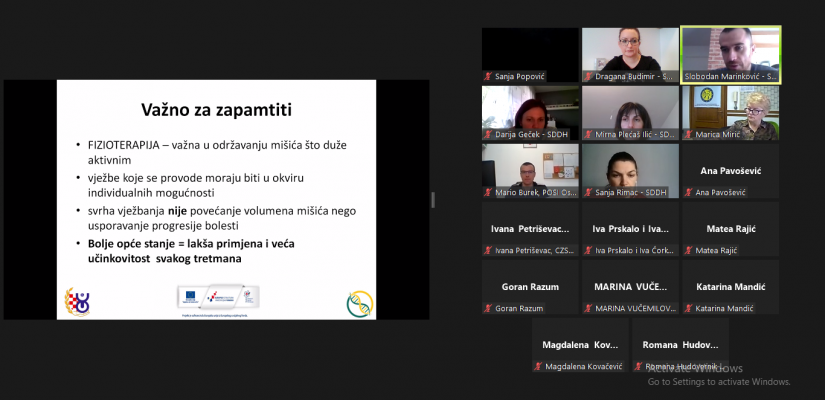Click Mirna Plećaš Ilić's muted microphone icon

[x=588, y=134]
